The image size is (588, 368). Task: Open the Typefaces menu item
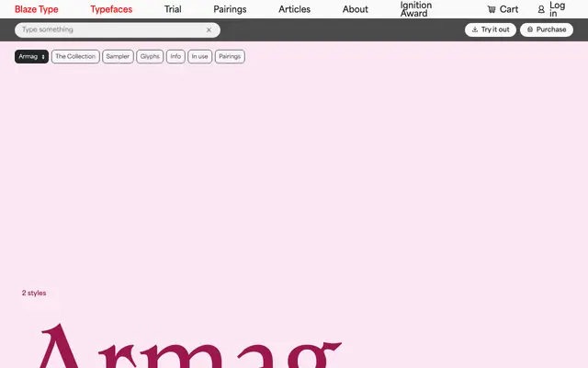click(111, 9)
